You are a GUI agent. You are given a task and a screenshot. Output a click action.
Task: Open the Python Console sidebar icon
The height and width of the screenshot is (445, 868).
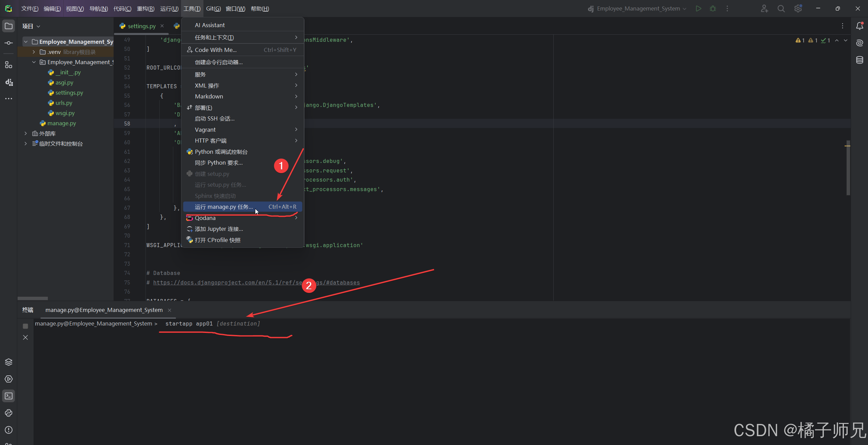[x=8, y=413]
